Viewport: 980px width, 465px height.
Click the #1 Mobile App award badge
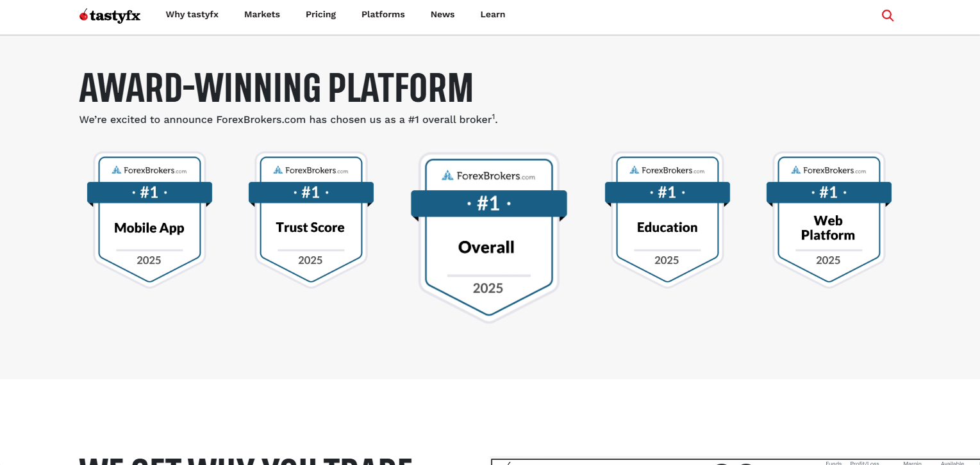149,220
